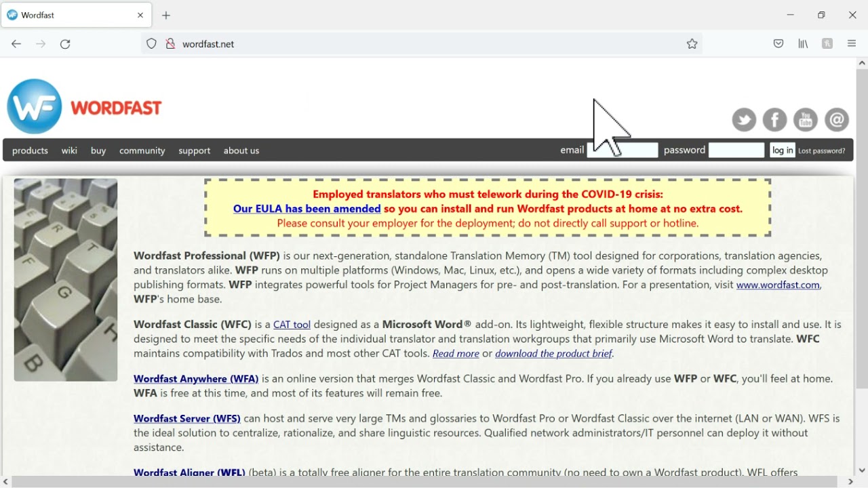Click the vertical scrollbar thumb

point(862,229)
